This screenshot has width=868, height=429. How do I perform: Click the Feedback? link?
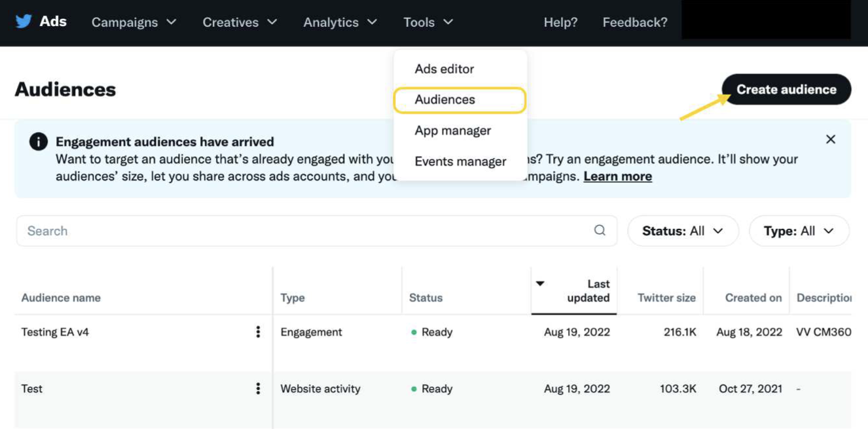635,22
